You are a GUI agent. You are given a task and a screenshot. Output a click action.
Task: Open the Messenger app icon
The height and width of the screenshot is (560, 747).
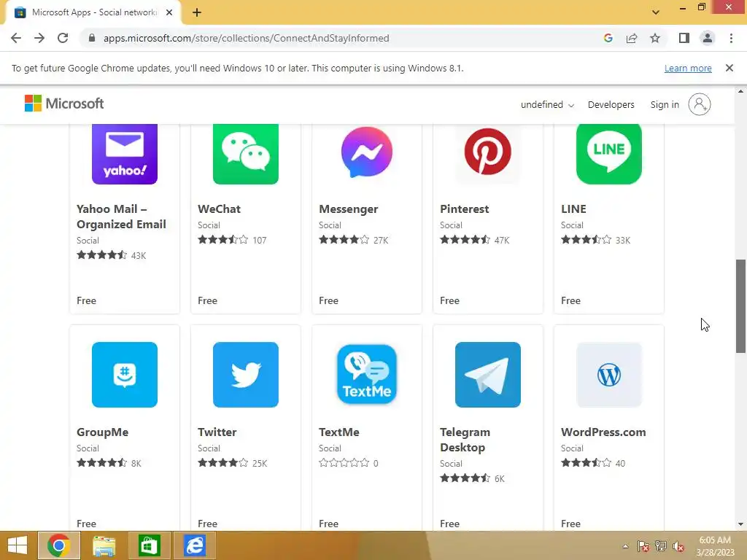[366, 152]
